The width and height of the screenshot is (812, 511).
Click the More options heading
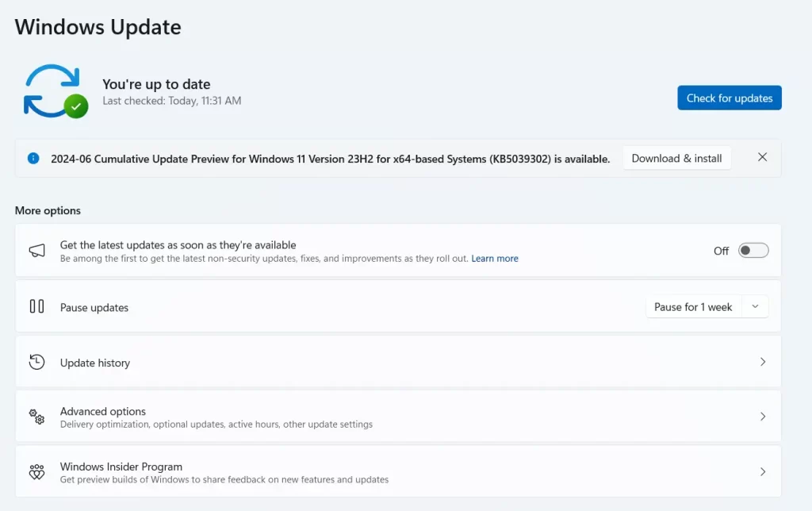click(x=48, y=210)
